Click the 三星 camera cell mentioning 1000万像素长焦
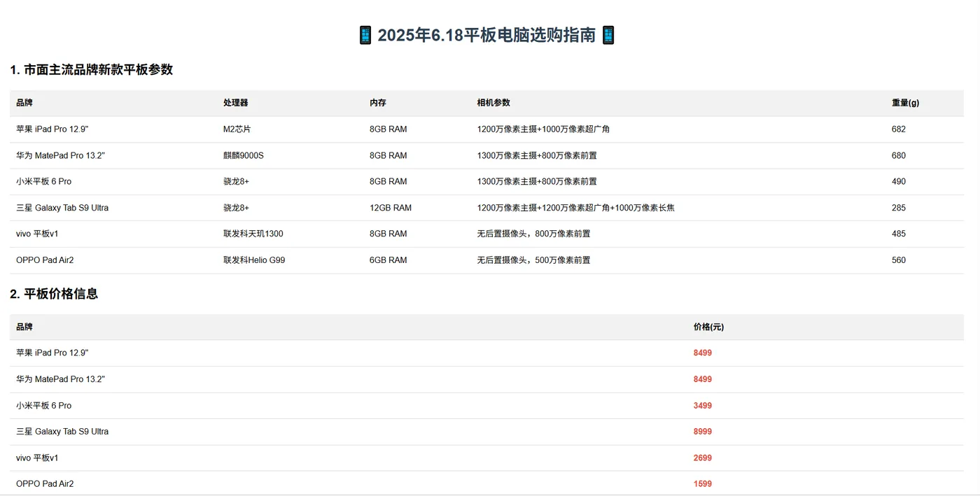The image size is (980, 496). [576, 208]
